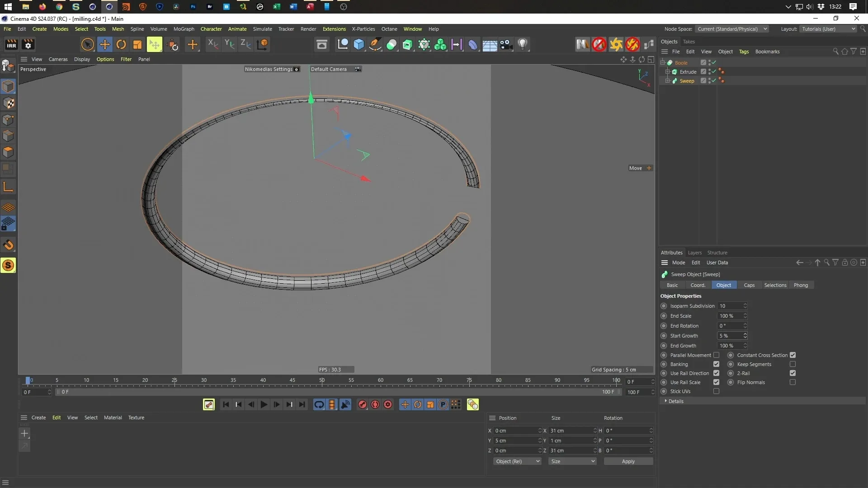This screenshot has height=488, width=868.
Task: Select the Move tool
Action: click(105, 44)
